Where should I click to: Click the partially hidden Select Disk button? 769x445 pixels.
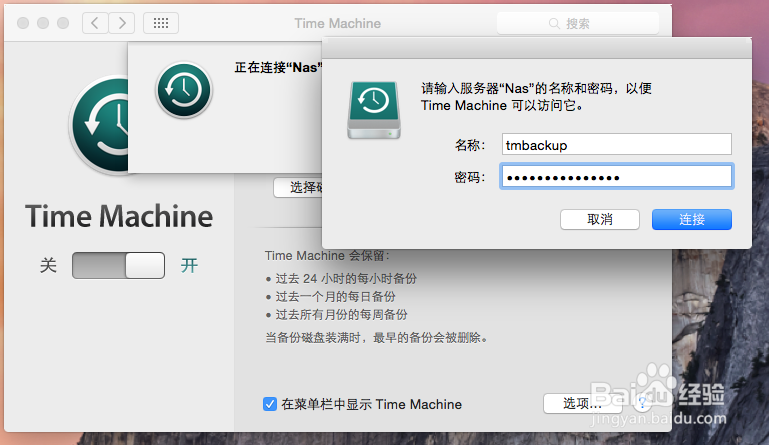(298, 187)
